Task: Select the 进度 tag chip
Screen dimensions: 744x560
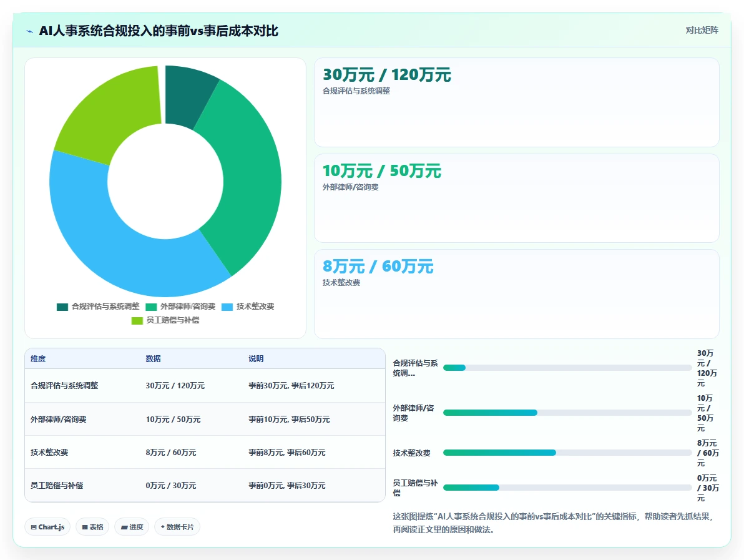Action: coord(132,527)
